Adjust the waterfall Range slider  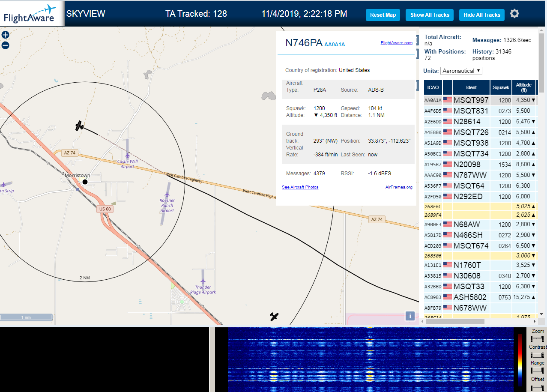[x=537, y=370]
